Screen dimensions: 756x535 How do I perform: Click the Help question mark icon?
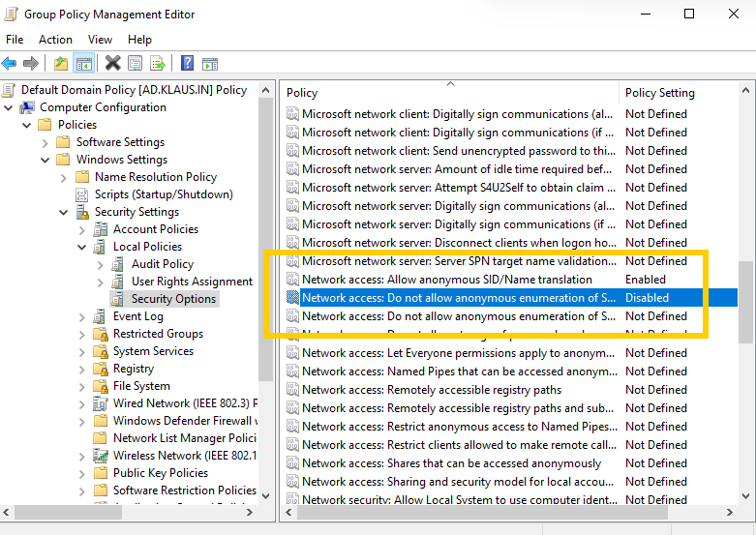[187, 63]
